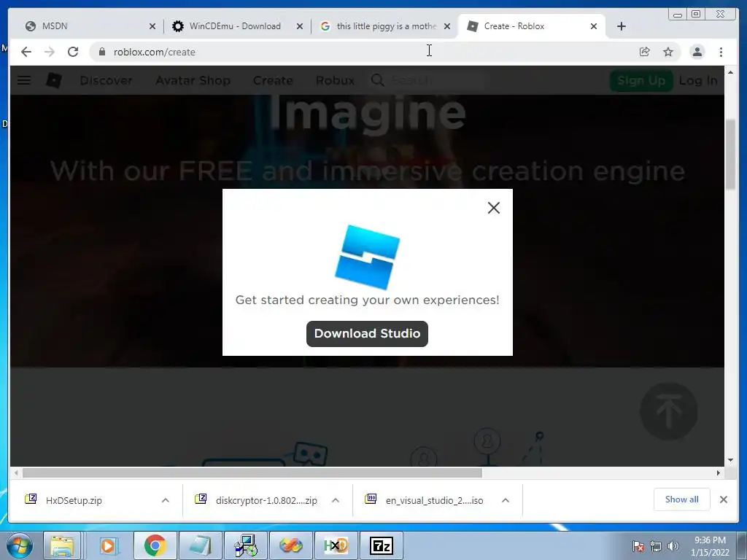
Task: Expand options for en_visual_studio iso download
Action: [x=506, y=500]
